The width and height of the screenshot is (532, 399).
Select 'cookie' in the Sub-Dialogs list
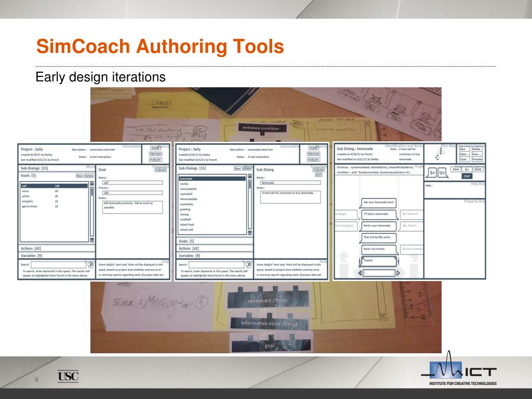coord(212,183)
